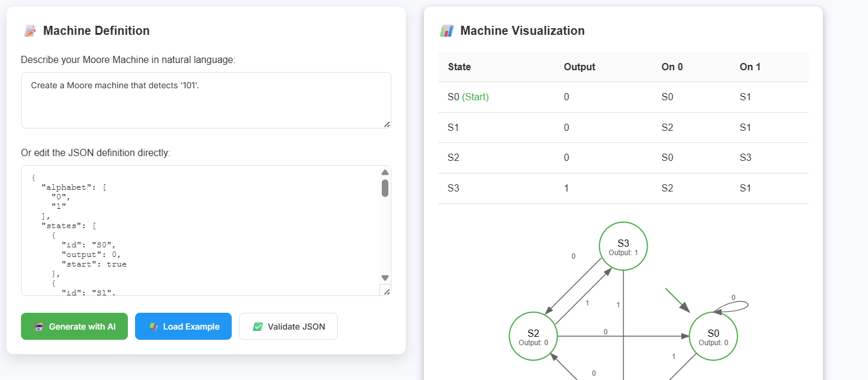Click the robot icon on Generate with AI

click(38, 326)
